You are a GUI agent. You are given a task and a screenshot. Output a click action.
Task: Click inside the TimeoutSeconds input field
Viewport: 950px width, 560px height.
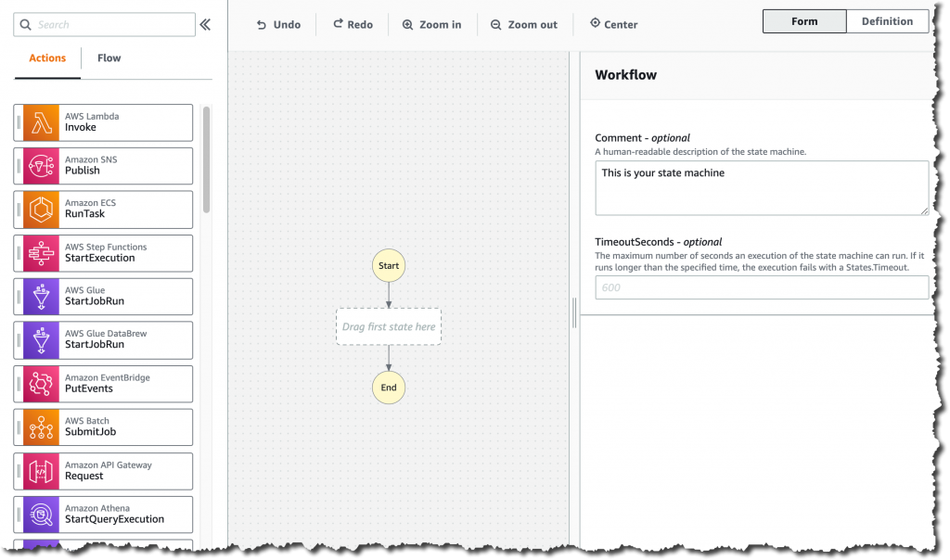[x=761, y=287]
